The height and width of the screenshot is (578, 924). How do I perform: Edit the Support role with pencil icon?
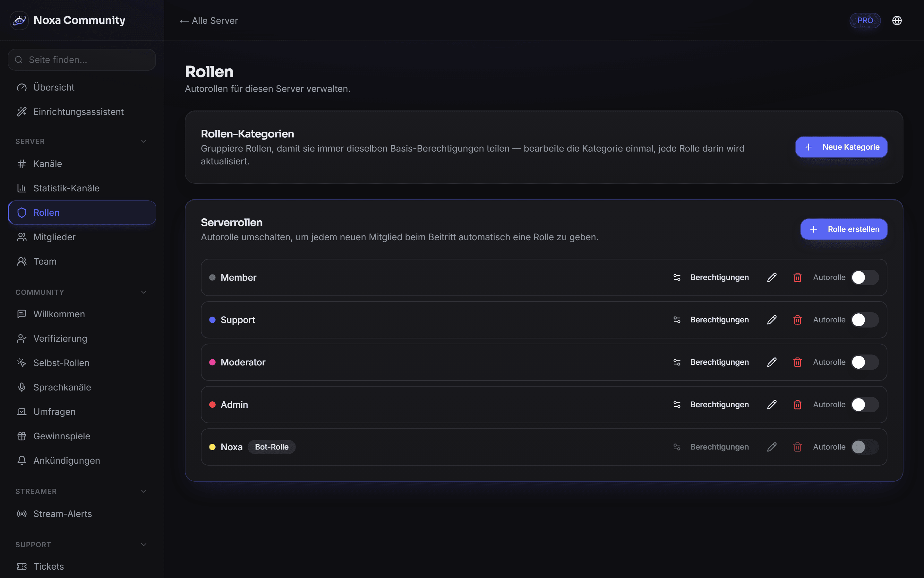click(x=772, y=320)
